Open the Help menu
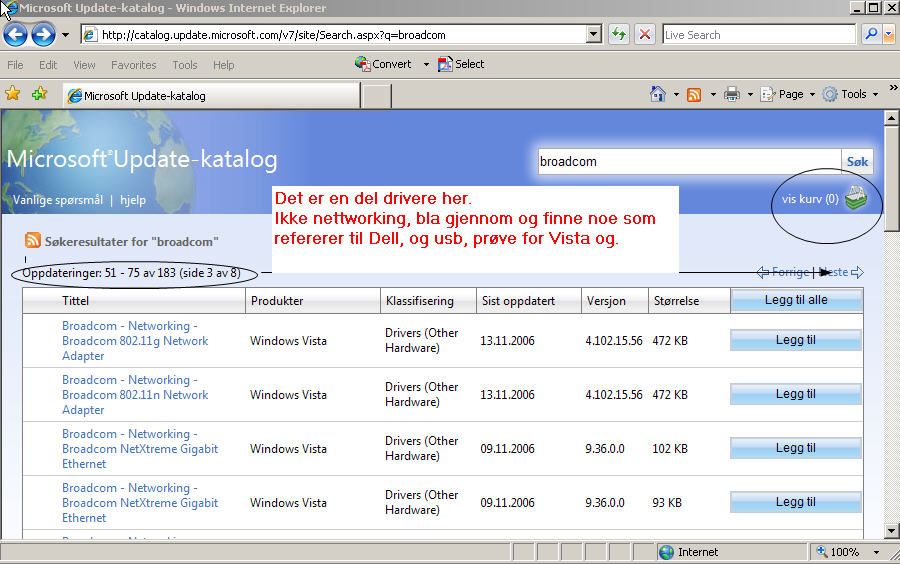900x564 pixels. point(224,65)
